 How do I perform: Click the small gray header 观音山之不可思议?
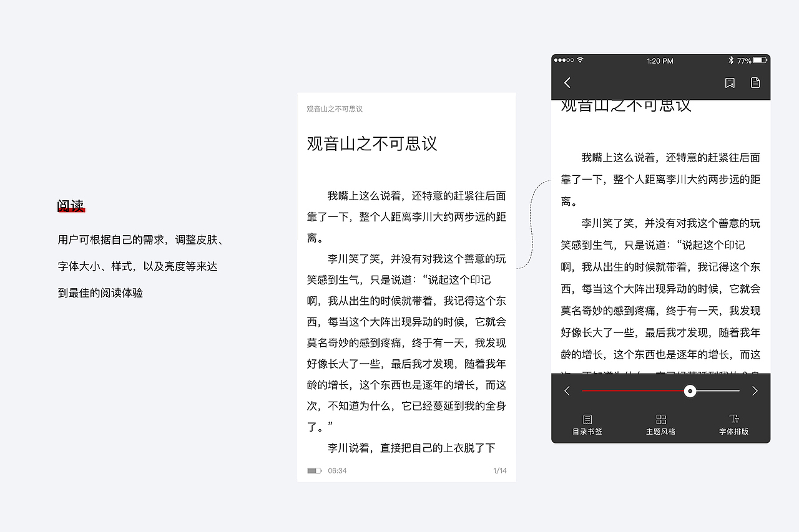pos(335,109)
